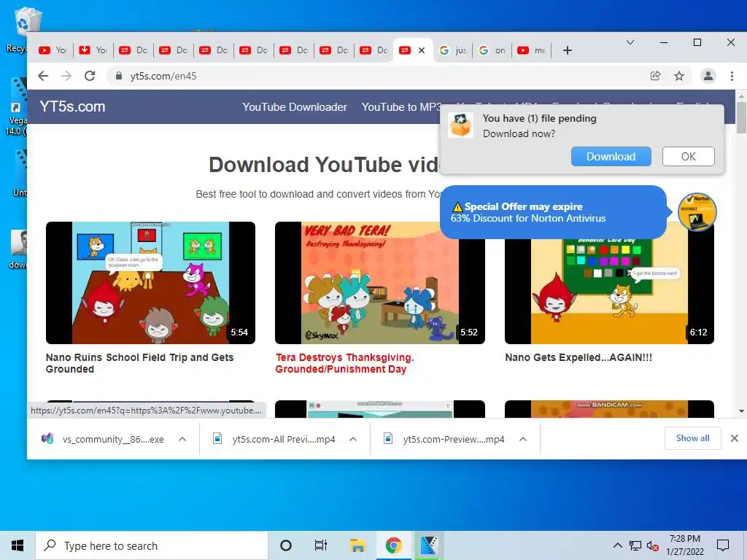This screenshot has height=560, width=747.
Task: Click the browser forward arrow
Action: [x=66, y=76]
